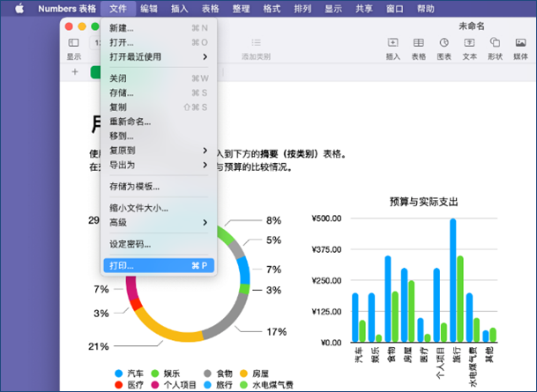Click the 房屋 legend yellow dot
Image resolution: width=537 pixels, height=392 pixels.
pyautogui.click(x=243, y=374)
